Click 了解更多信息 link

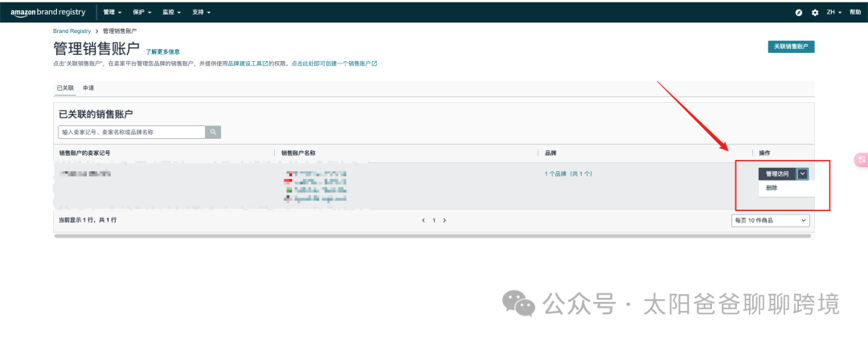coord(162,51)
